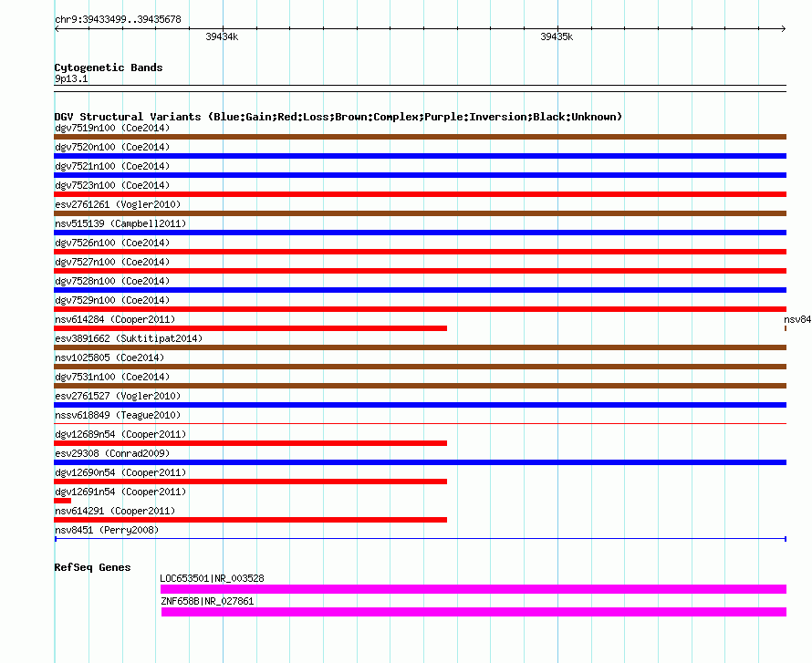812x663 pixels.
Task: Click brown bar under dgv7531n100
Action: coord(420,386)
